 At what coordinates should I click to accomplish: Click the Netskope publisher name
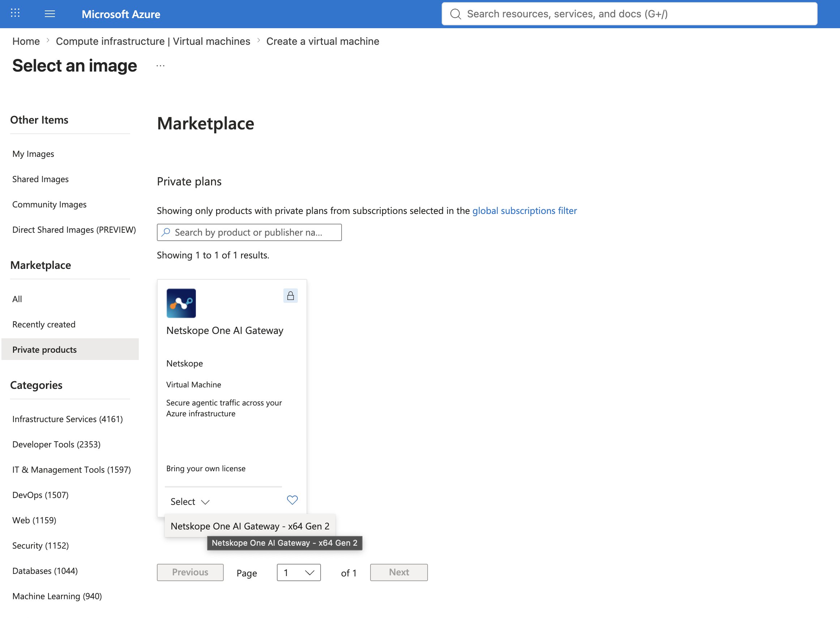click(x=184, y=363)
